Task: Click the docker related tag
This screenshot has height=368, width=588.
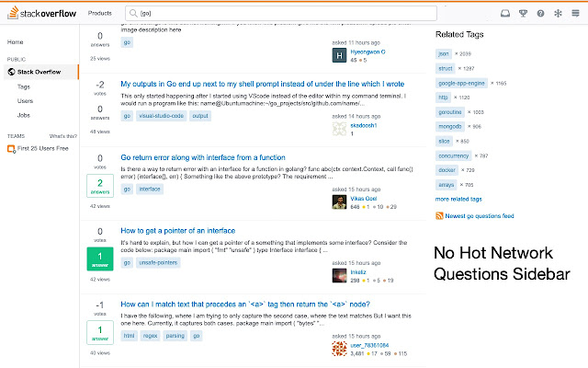Action: (447, 170)
